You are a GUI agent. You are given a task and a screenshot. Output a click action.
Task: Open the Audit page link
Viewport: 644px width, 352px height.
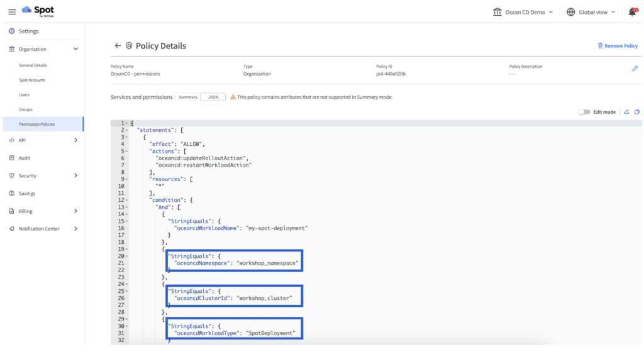(24, 158)
